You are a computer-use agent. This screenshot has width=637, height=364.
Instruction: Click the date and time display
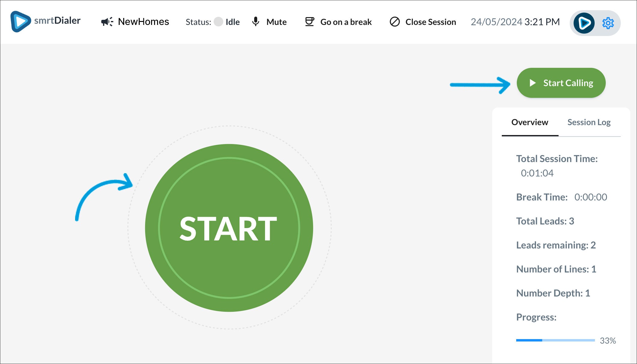[515, 22]
